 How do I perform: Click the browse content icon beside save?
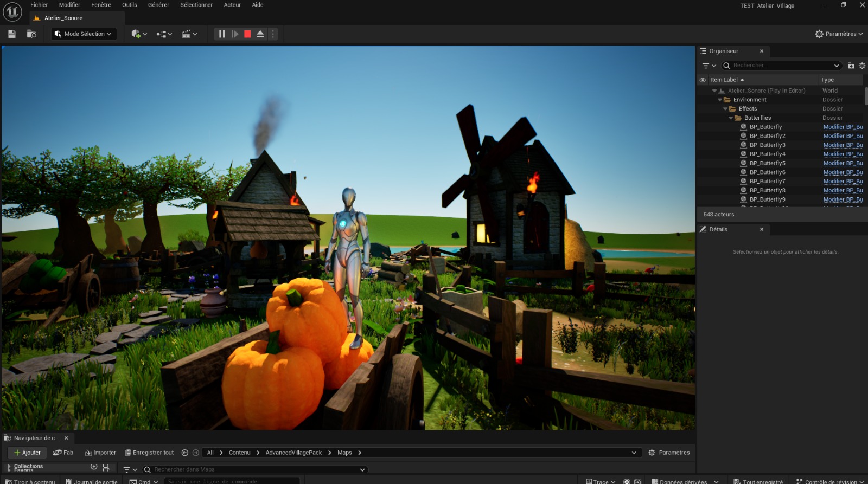tap(31, 34)
